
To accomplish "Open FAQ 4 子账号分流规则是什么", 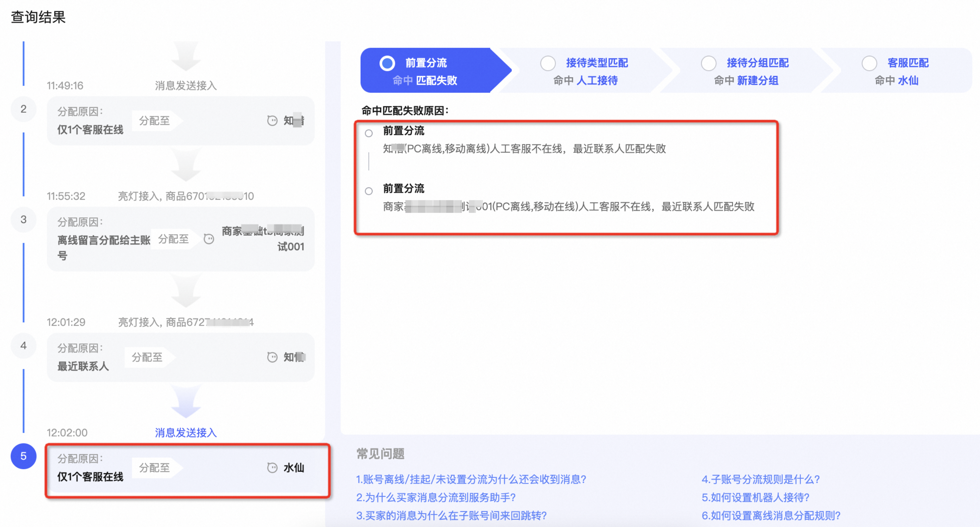I will click(760, 479).
